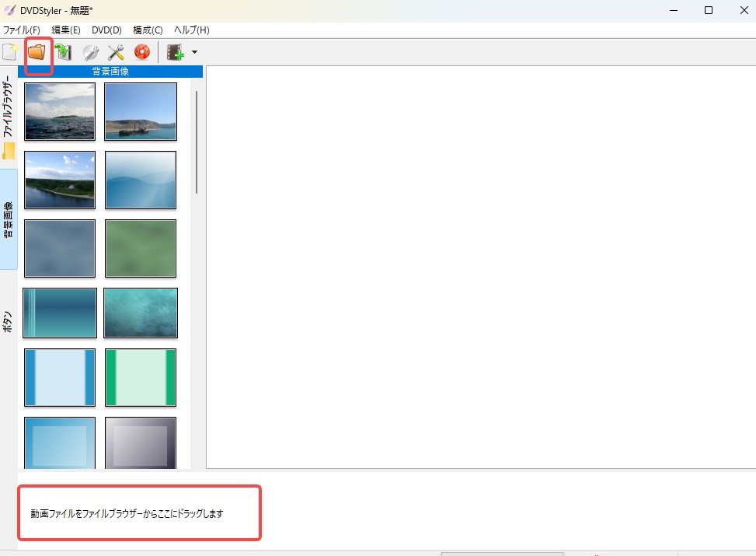The height and width of the screenshot is (556, 756).
Task: Select teal textured background thumbnail
Action: tap(141, 313)
